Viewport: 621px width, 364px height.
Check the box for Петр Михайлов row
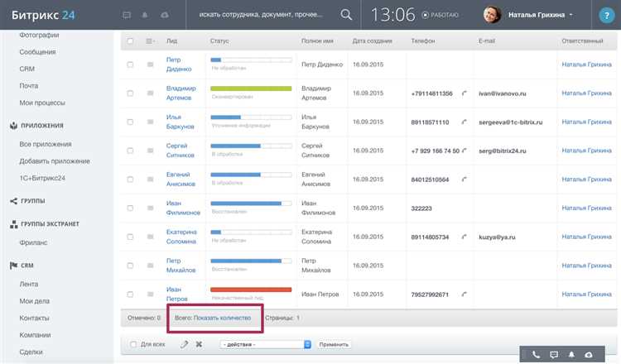pyautogui.click(x=130, y=266)
